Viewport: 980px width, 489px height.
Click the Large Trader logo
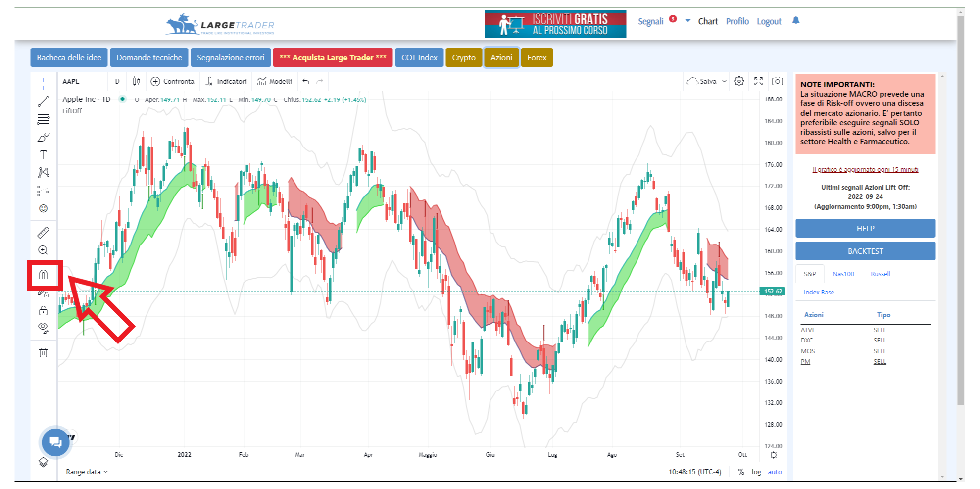220,24
